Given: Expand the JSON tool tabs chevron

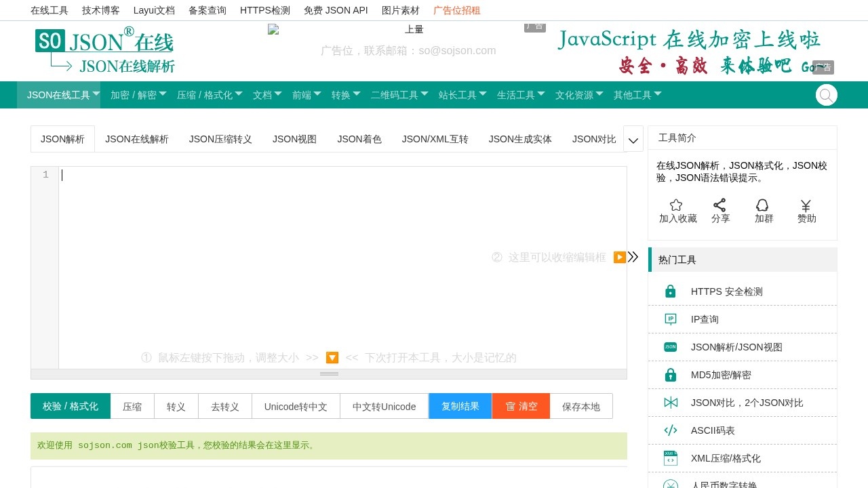Looking at the screenshot, I should (633, 140).
